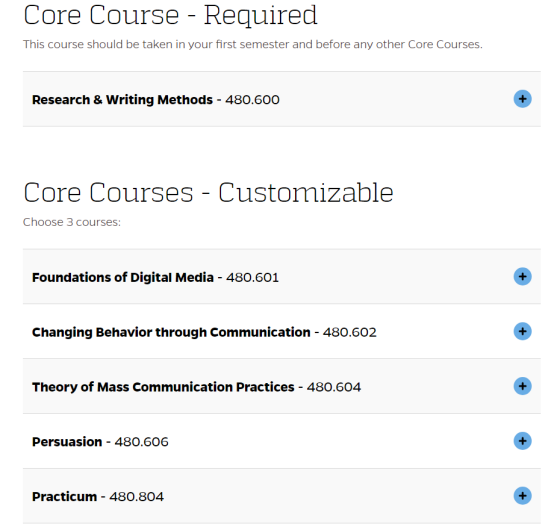554x524 pixels.
Task: Click plus icon for Foundations of Digital Media
Action: pos(522,277)
